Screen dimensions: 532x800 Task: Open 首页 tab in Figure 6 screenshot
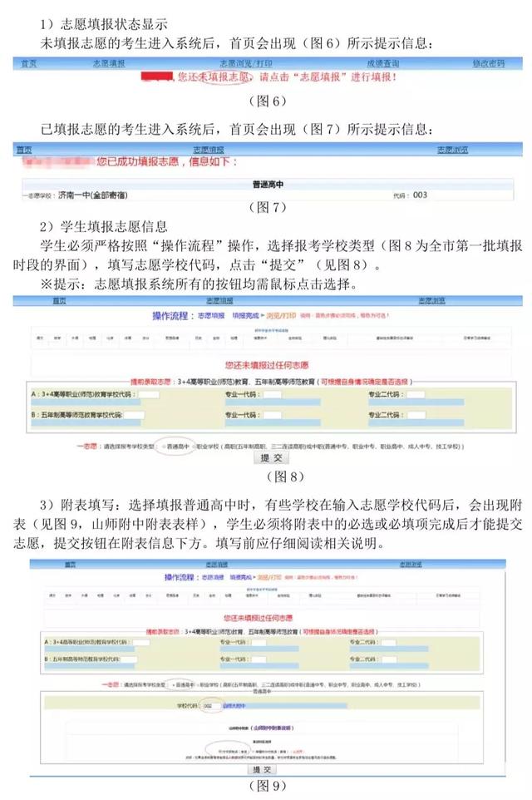[28, 64]
